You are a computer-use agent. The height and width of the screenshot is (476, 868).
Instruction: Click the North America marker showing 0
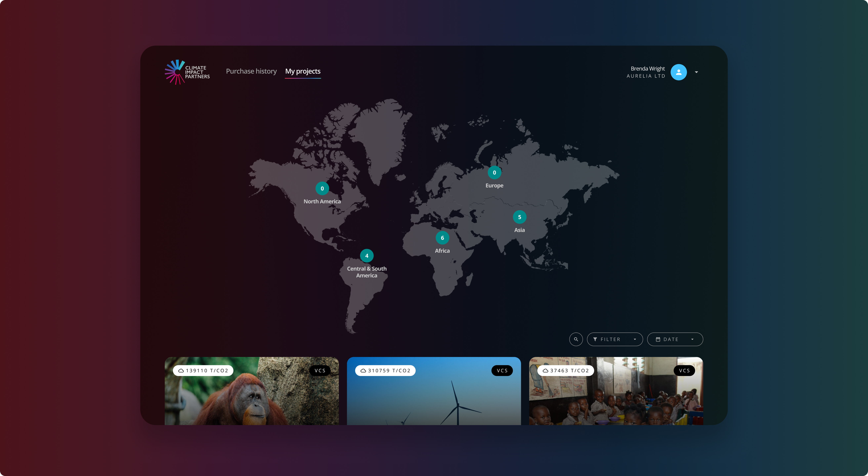(322, 189)
